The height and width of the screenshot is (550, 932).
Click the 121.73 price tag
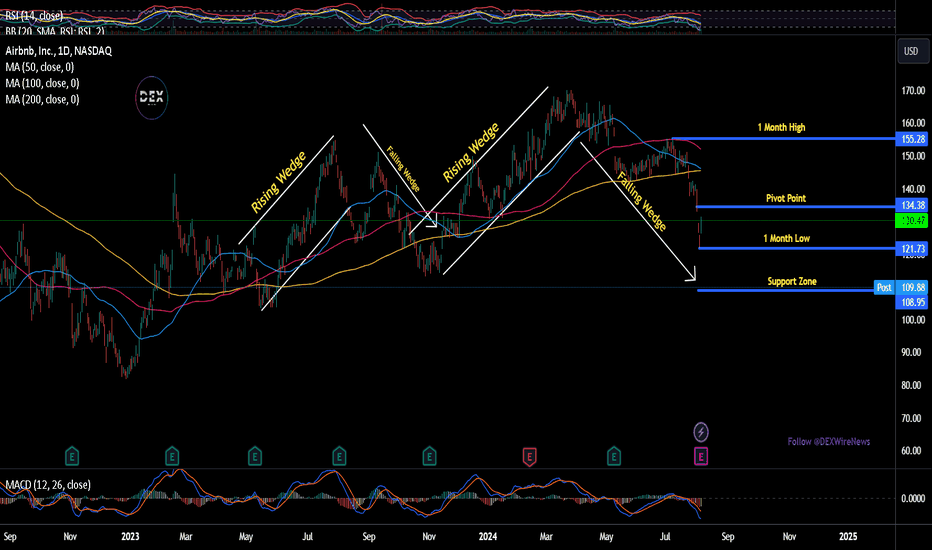(912, 249)
